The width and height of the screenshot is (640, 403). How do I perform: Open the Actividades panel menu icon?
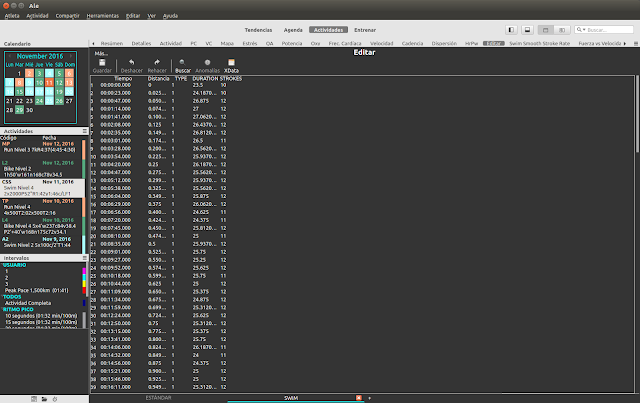(84, 131)
